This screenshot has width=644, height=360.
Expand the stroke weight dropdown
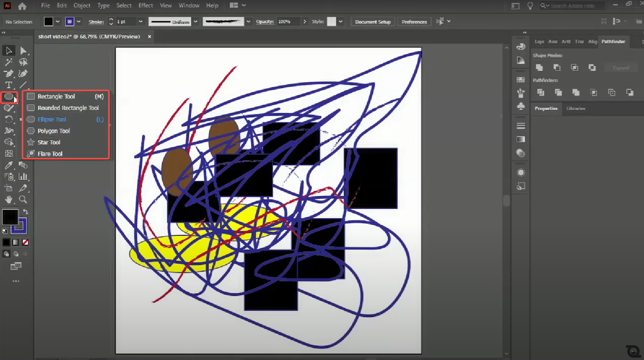pyautogui.click(x=140, y=22)
